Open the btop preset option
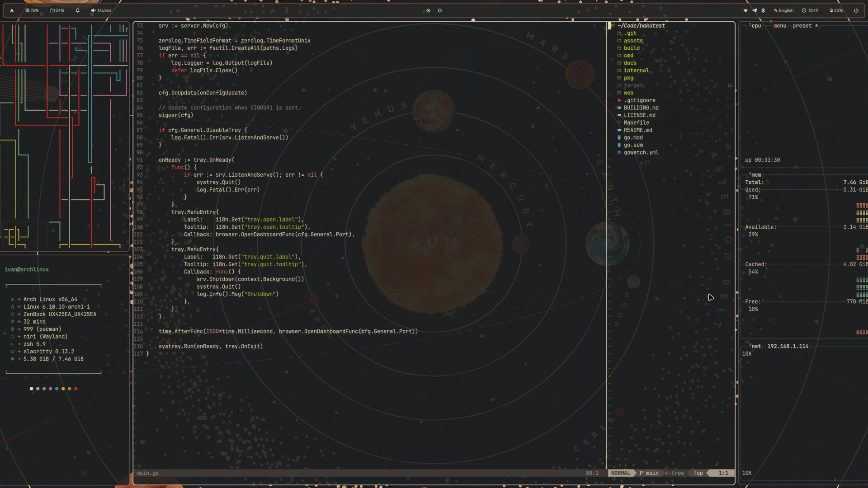Screen dimensions: 868x488 coord(802,26)
